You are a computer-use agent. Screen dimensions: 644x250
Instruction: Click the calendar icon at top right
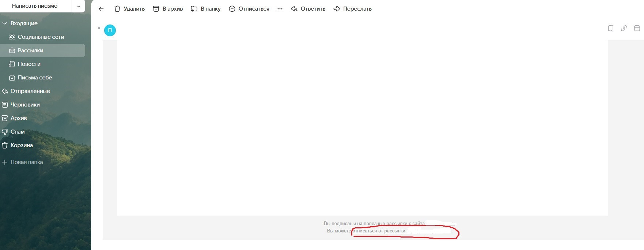(x=637, y=28)
